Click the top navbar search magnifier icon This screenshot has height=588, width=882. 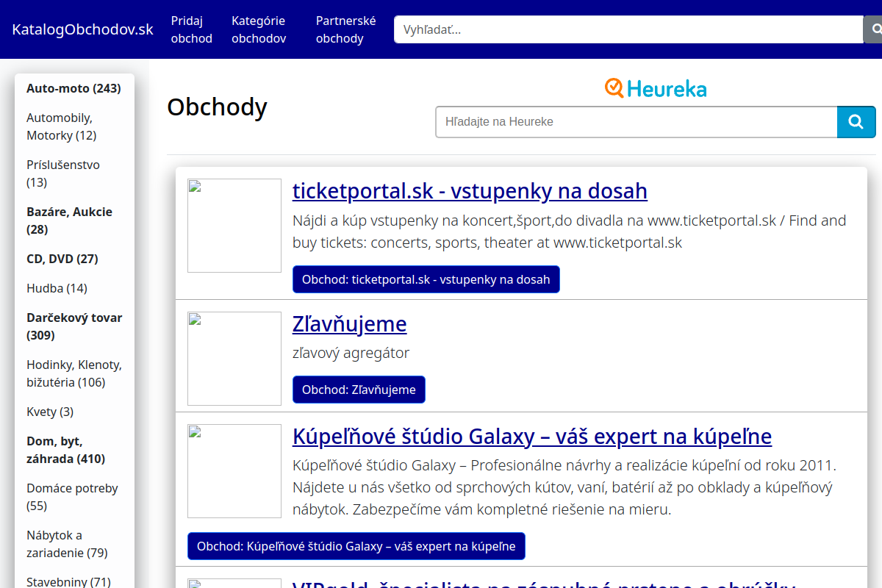coord(875,29)
